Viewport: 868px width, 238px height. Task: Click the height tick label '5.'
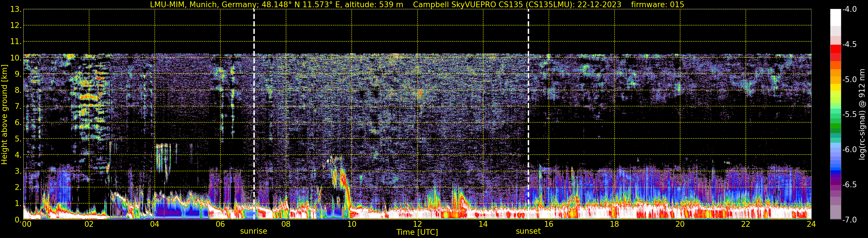(x=18, y=139)
